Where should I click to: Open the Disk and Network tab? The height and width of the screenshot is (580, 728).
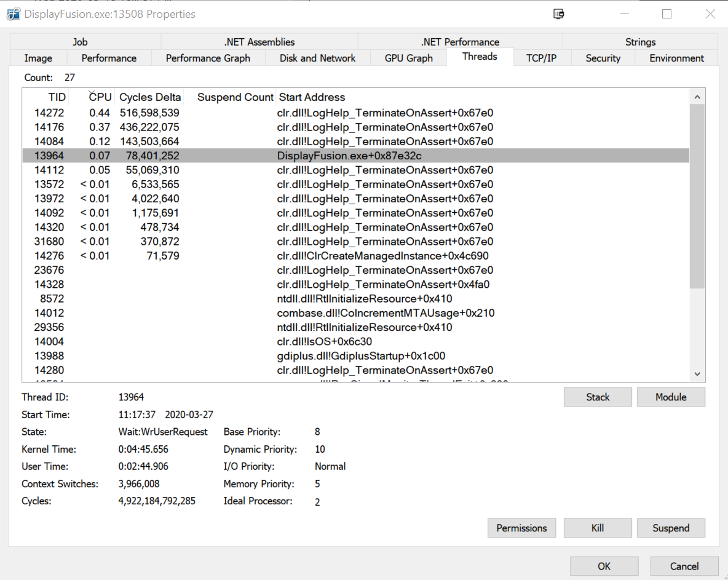(x=317, y=58)
